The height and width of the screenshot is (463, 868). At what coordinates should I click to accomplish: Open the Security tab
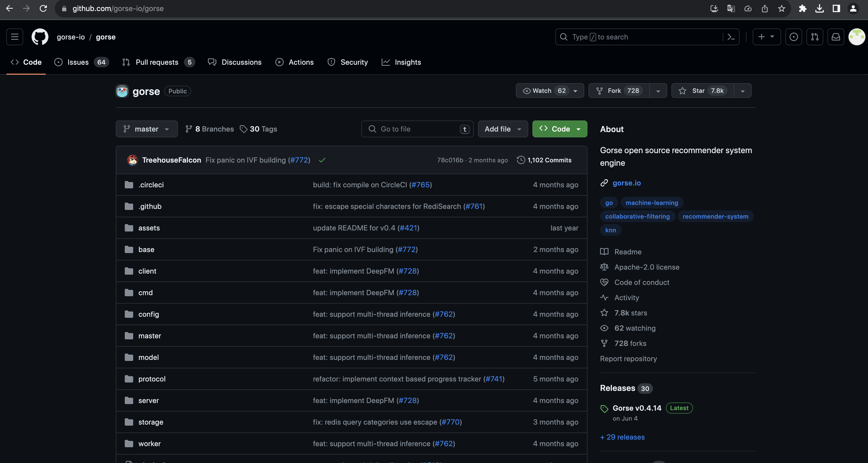(x=348, y=62)
